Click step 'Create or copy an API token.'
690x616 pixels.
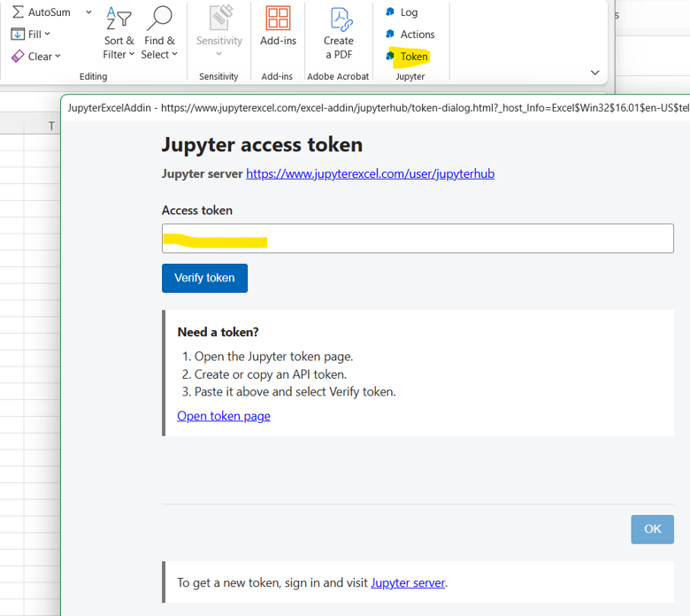point(271,374)
